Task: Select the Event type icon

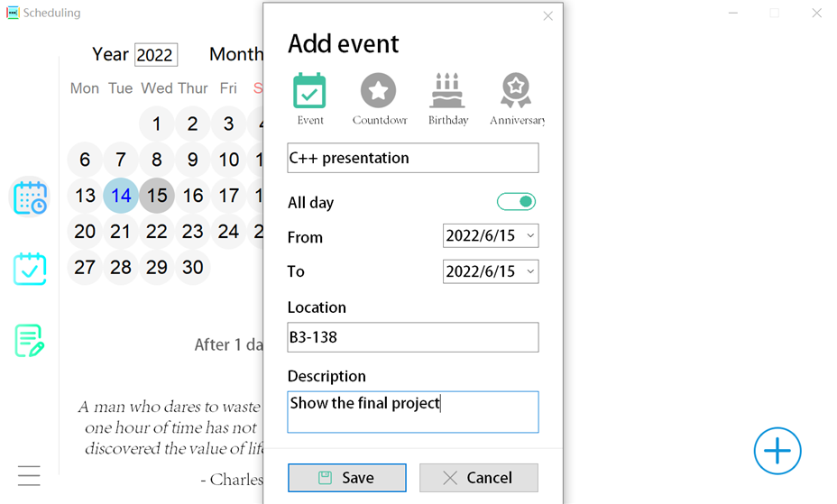Action: point(309,91)
